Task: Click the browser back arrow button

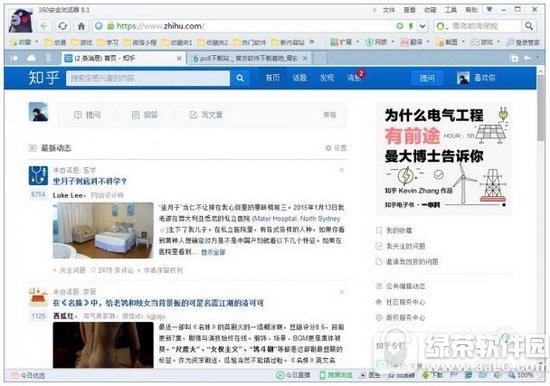Action: tap(44, 26)
